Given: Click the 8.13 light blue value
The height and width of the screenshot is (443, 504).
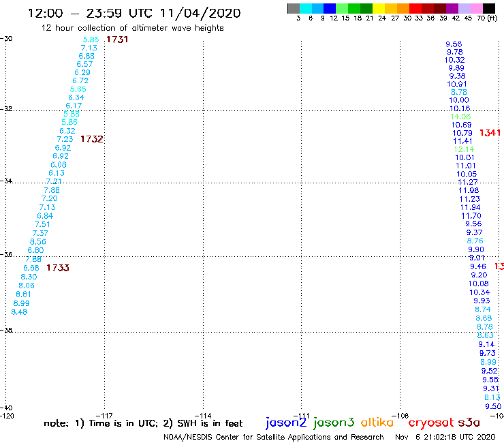Looking at the screenshot, I should coord(492,397).
